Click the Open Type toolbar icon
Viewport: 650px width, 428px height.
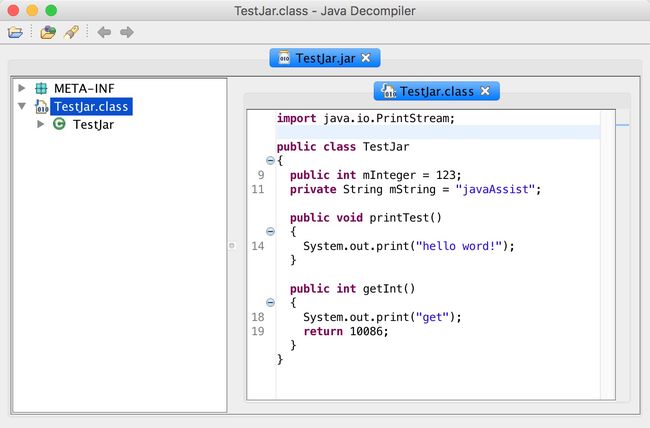pos(48,32)
